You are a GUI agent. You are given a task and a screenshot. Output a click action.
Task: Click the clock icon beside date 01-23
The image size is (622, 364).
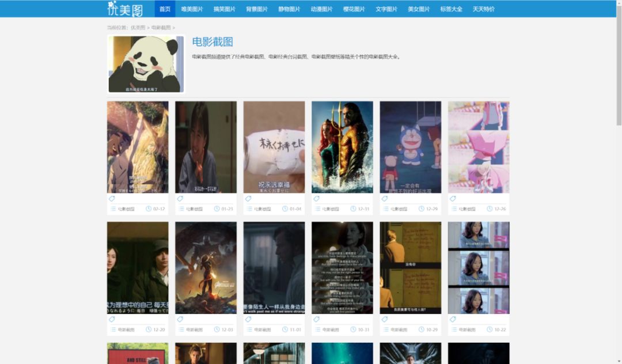217,208
